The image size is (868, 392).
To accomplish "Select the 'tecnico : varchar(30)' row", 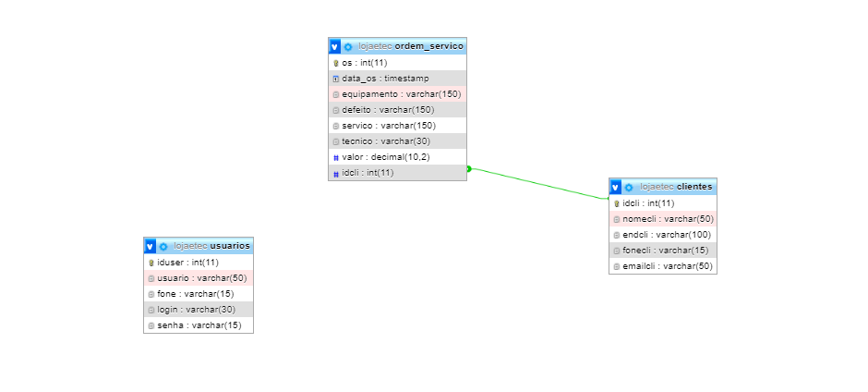I will [x=397, y=141].
